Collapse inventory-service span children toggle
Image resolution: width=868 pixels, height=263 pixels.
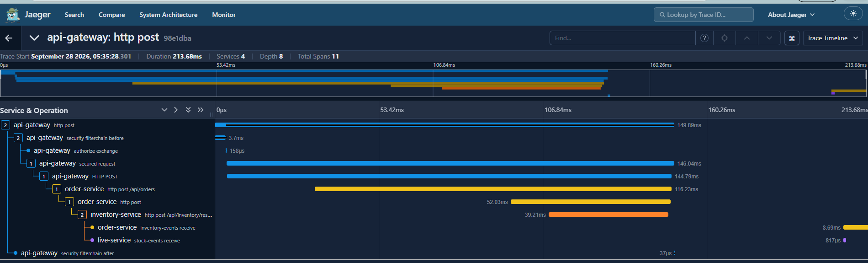pyautogui.click(x=82, y=215)
